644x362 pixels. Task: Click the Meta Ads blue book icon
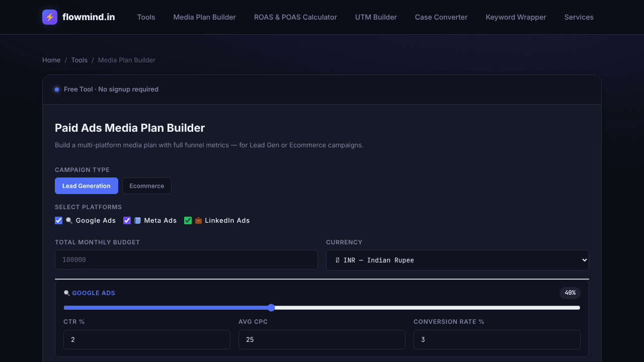[x=137, y=220]
